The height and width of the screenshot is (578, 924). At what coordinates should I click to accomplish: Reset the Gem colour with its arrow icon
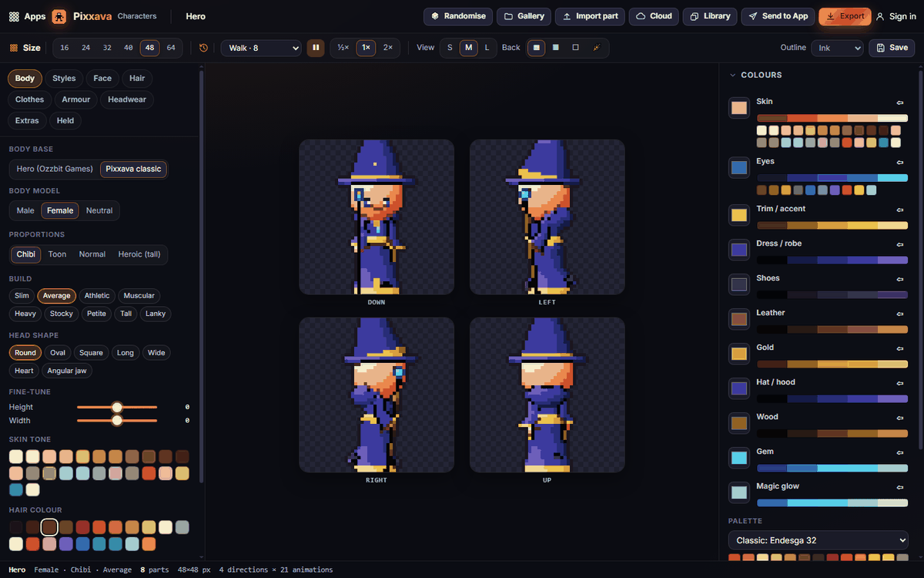[x=899, y=452]
